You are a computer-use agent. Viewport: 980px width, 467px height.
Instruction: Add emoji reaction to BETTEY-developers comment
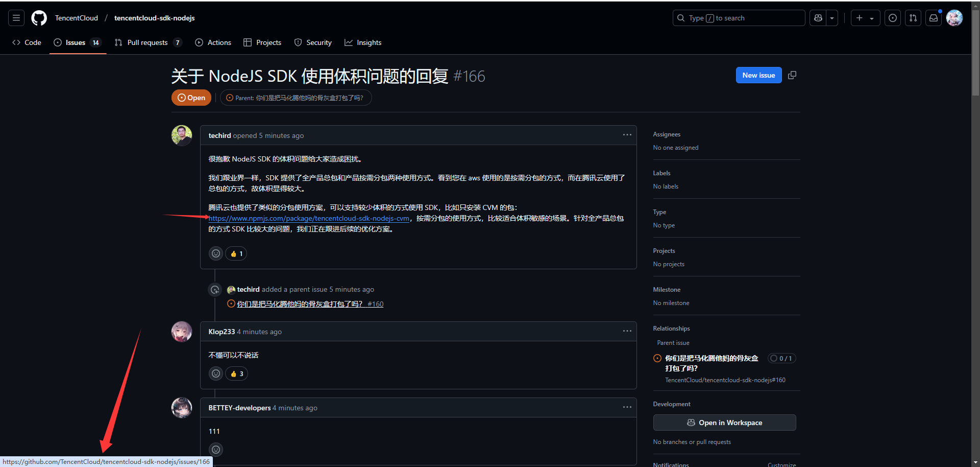click(216, 450)
